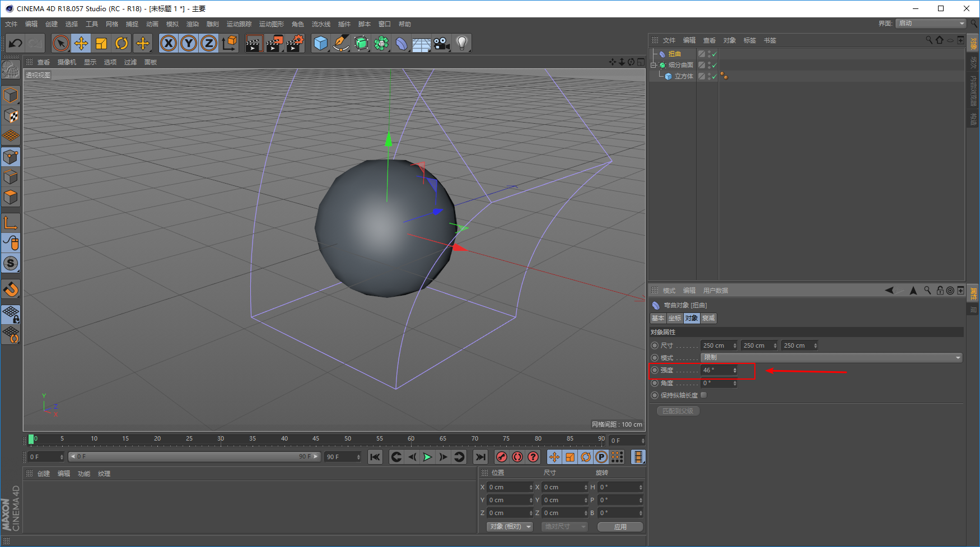The image size is (980, 547).
Task: Toggle the green check for 细分曲面
Action: tap(714, 66)
